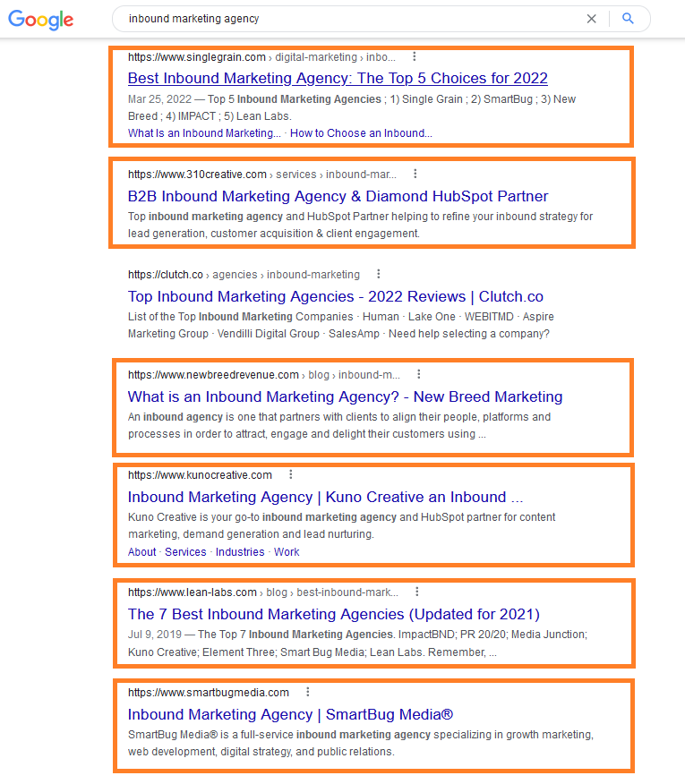
Task: Open Inbound Marketing Agency SmartBug Media result
Action: point(290,714)
